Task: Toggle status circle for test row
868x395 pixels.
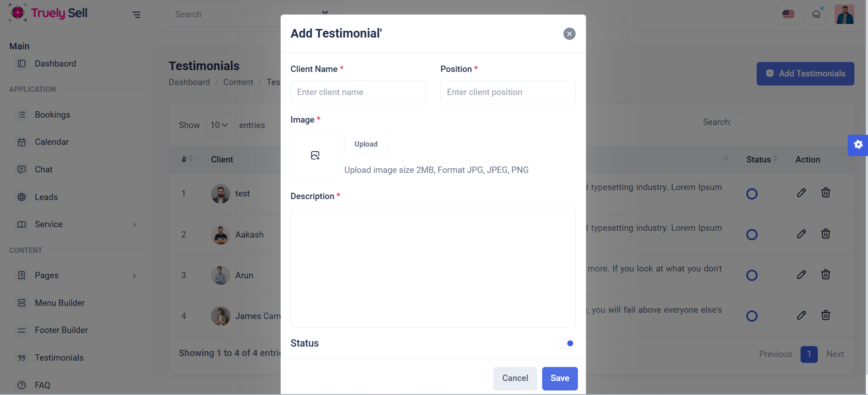Action: (752, 194)
